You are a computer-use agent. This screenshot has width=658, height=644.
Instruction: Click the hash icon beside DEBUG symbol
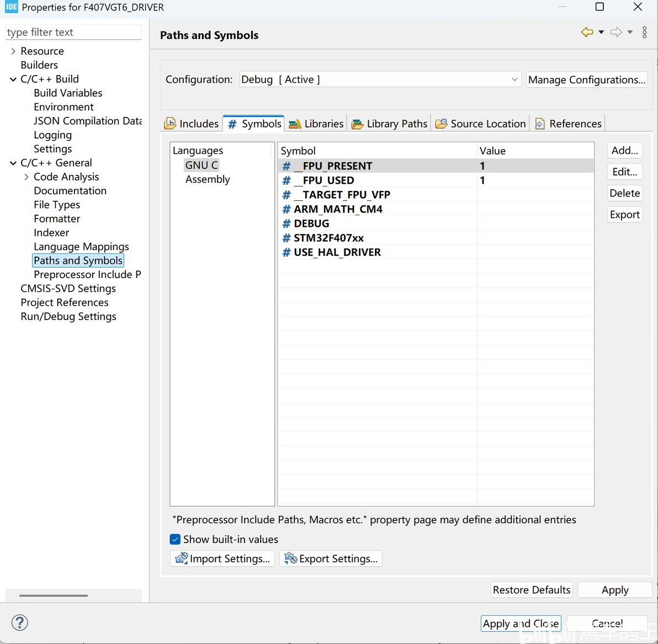click(x=286, y=223)
